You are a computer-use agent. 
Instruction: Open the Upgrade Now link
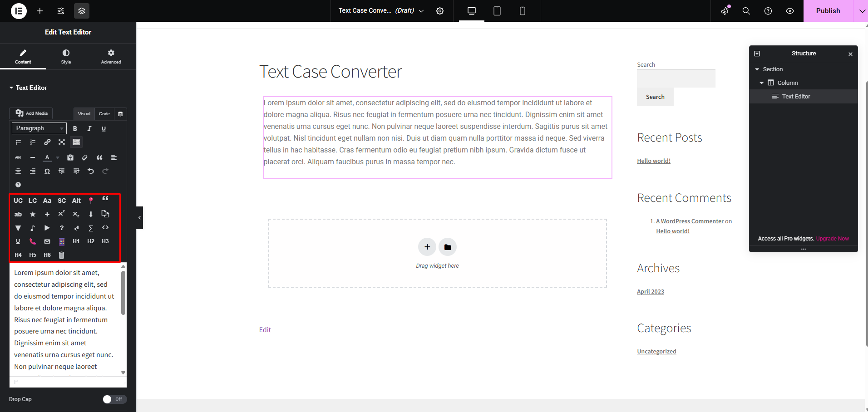click(832, 239)
